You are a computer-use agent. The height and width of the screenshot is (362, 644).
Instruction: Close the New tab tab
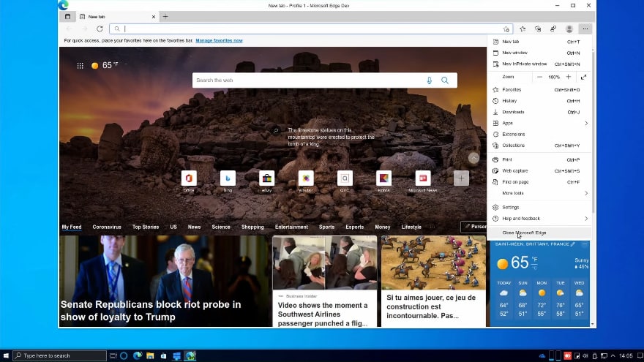pyautogui.click(x=154, y=17)
